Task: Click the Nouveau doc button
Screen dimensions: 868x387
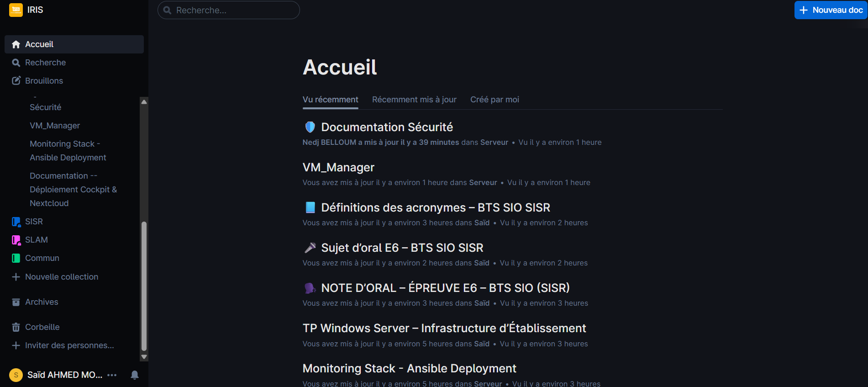Action: point(830,10)
